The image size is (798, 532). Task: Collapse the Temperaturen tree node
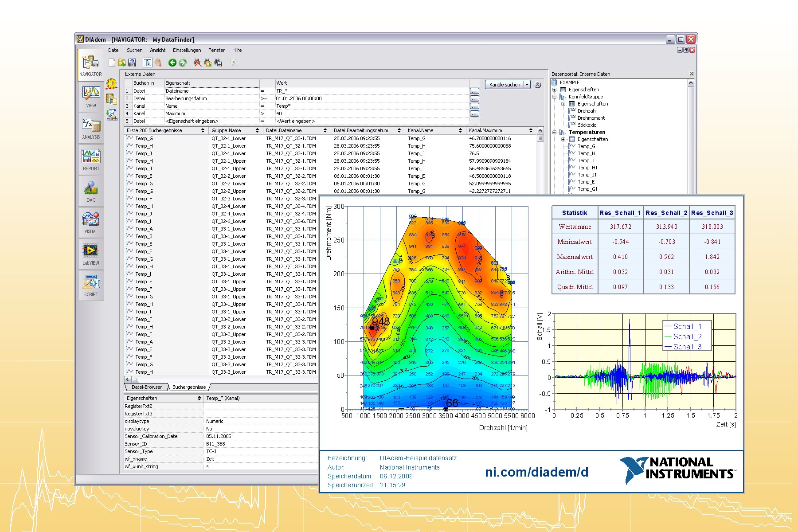(555, 132)
